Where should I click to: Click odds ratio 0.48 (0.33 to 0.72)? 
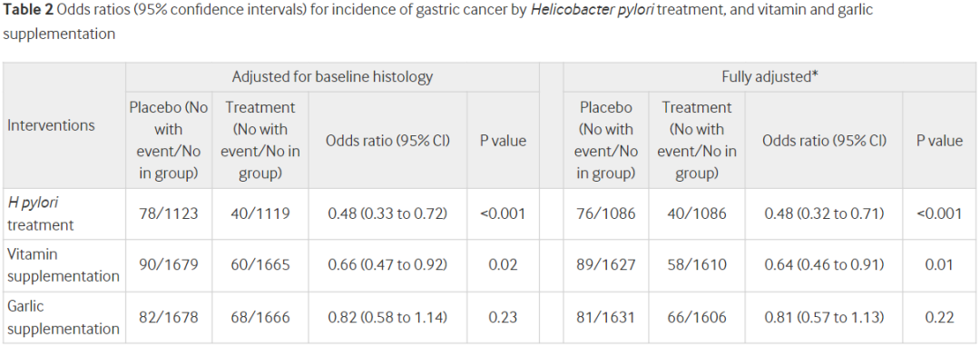pyautogui.click(x=387, y=213)
